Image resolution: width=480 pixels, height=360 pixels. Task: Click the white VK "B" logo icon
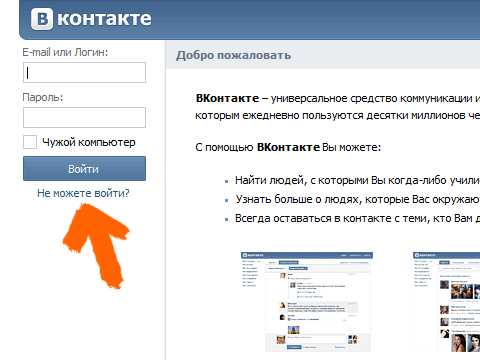click(42, 19)
